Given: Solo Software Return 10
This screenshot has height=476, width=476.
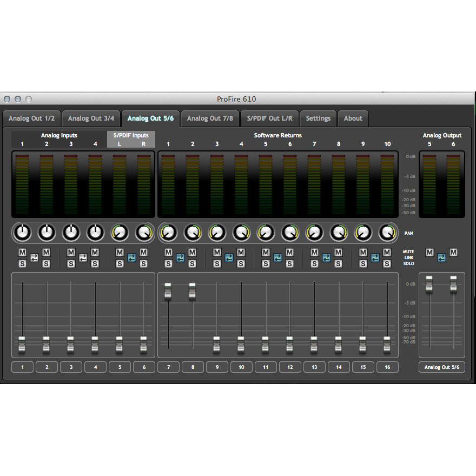Looking at the screenshot, I should pos(387,264).
